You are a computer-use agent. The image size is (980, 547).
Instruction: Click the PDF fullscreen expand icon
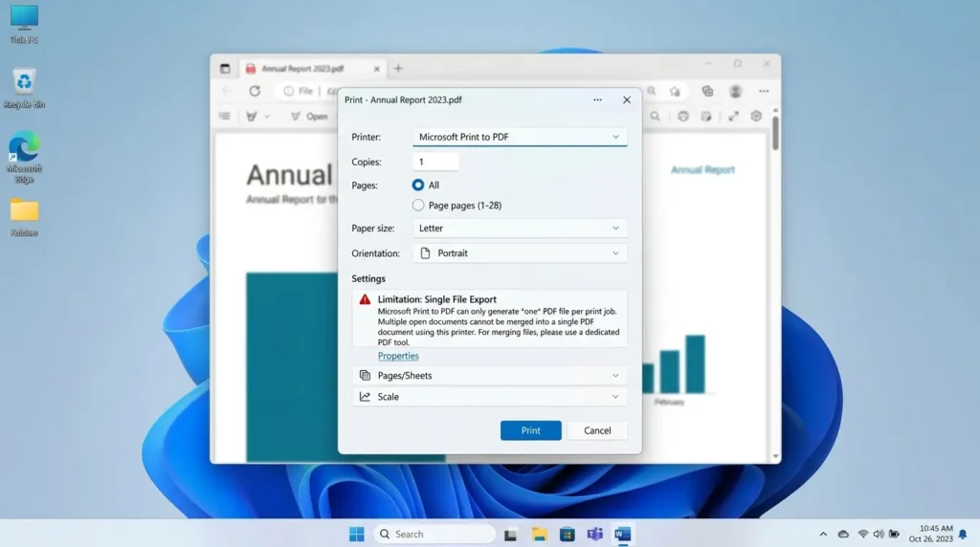(x=733, y=116)
